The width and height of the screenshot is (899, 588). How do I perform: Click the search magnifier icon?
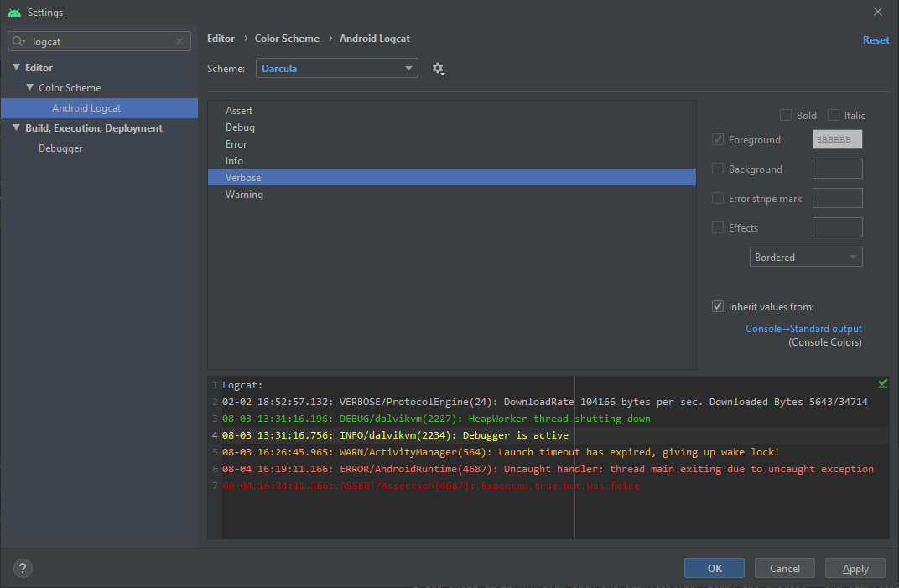[x=20, y=41]
